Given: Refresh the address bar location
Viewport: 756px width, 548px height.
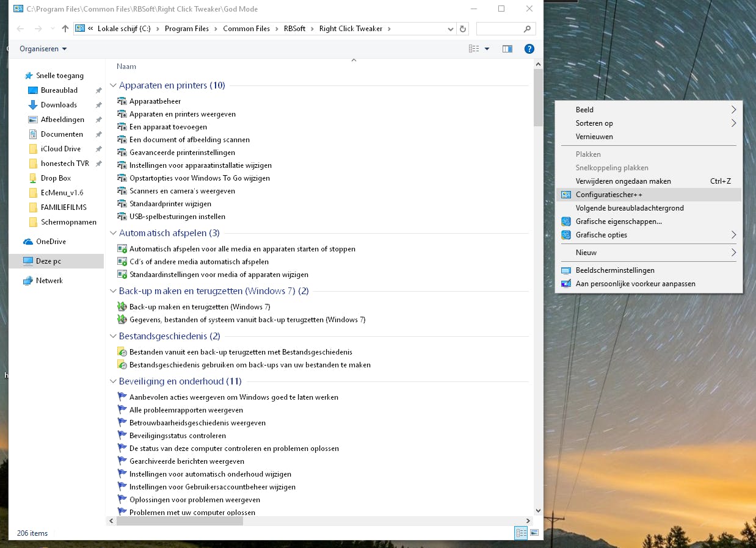Looking at the screenshot, I should pyautogui.click(x=463, y=29).
